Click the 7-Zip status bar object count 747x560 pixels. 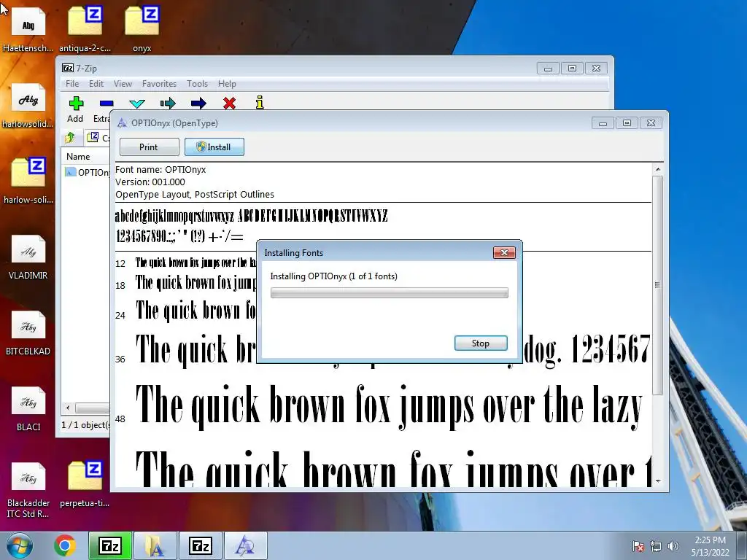(x=85, y=425)
